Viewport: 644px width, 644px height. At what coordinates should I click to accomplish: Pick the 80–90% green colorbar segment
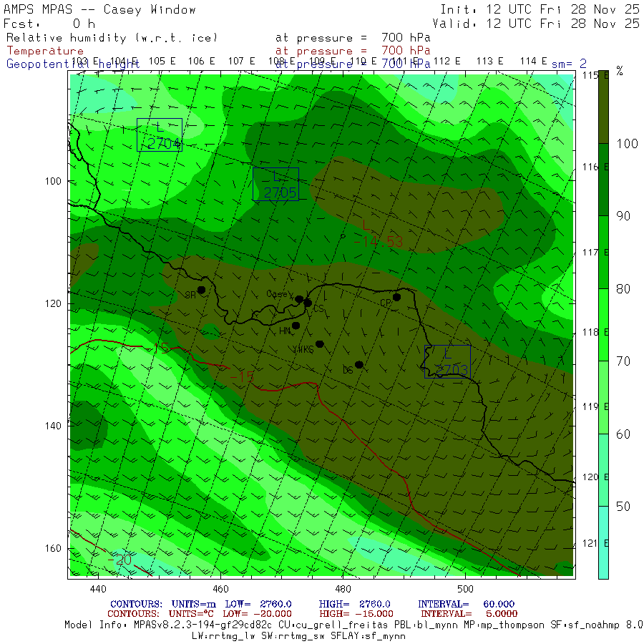click(603, 252)
